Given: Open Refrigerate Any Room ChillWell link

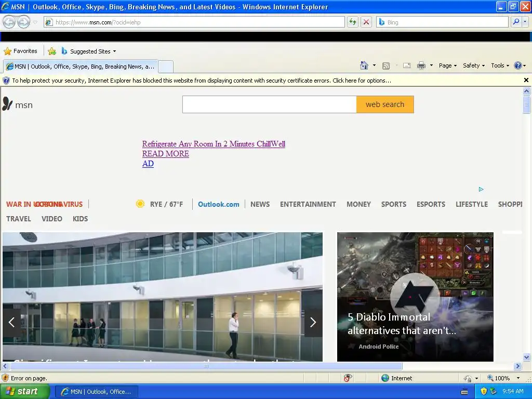Looking at the screenshot, I should coord(214,144).
